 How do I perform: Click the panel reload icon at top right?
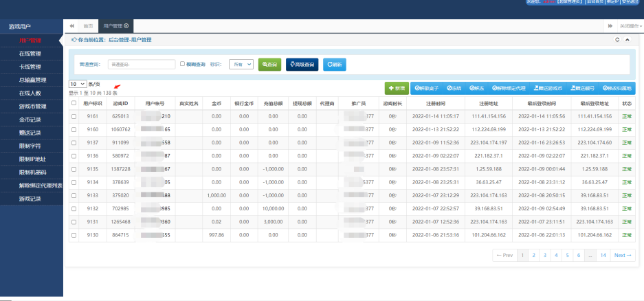tap(617, 40)
